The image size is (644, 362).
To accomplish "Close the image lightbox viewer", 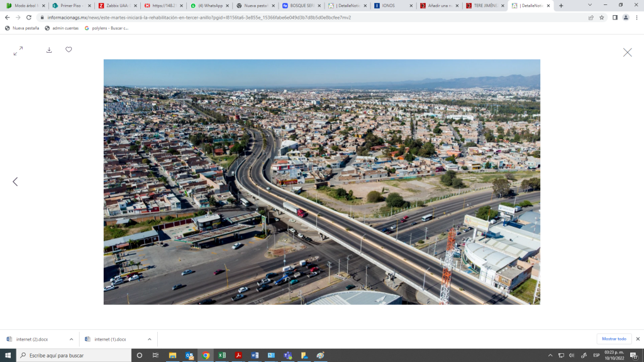I will tap(627, 53).
